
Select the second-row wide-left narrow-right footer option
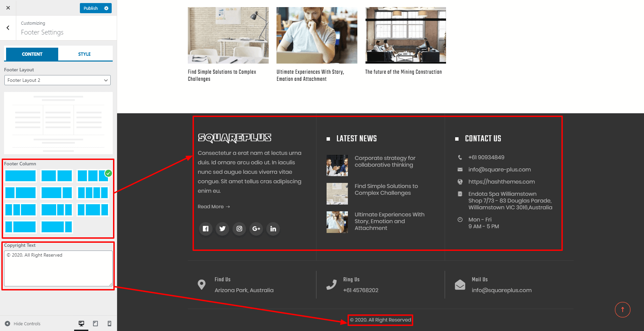[57, 193]
